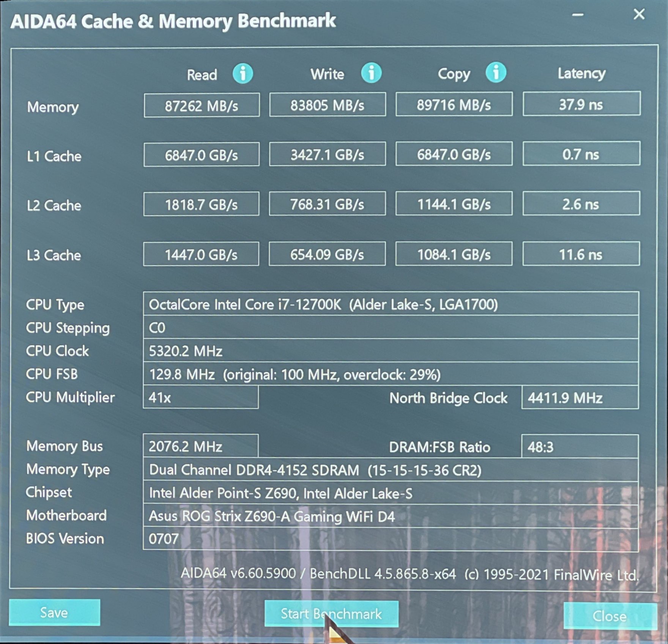The image size is (668, 644).
Task: Click Motherboard ROG Strix Z690-A field
Action: tap(391, 516)
